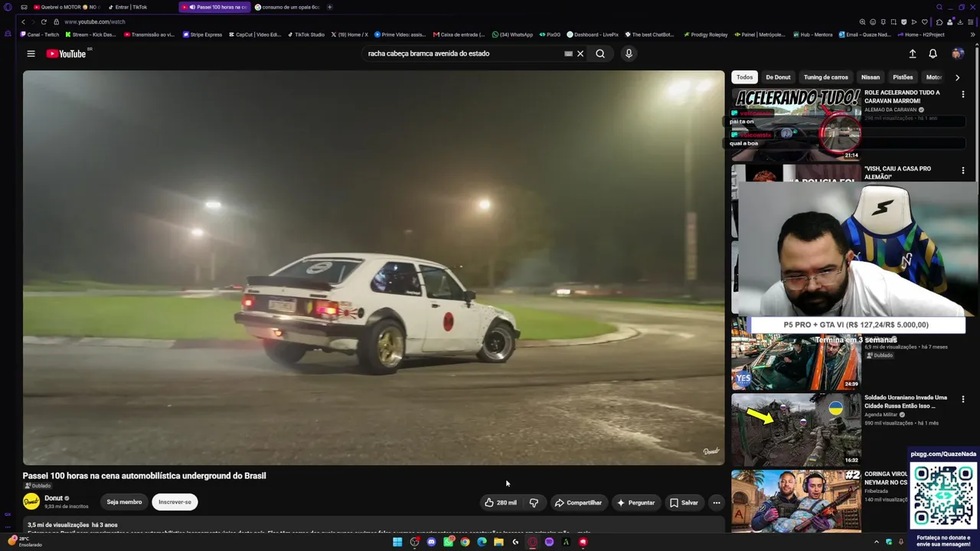Open the ACELERANDO TUDO video thumbnail
980x551 pixels.
[x=796, y=124]
